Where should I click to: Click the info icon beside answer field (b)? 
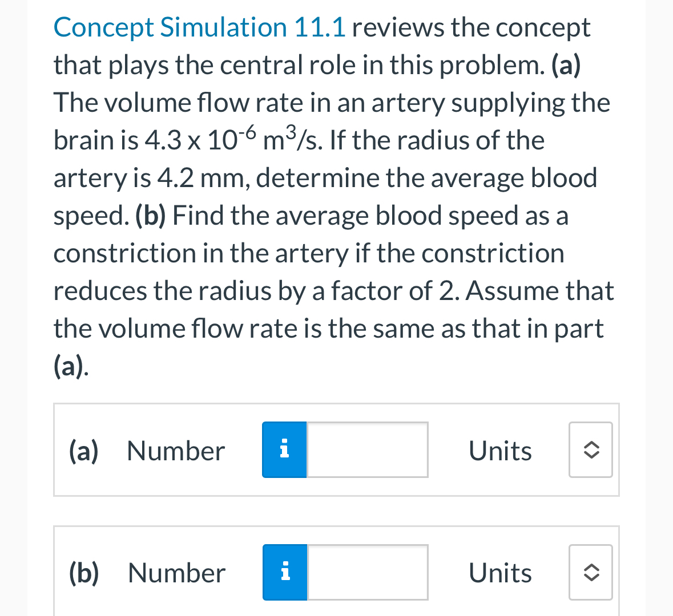pyautogui.click(x=284, y=572)
